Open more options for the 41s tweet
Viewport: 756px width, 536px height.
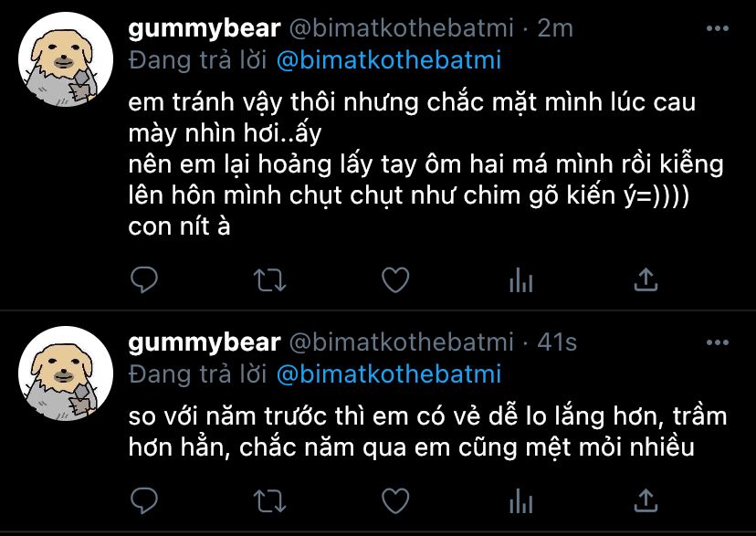pos(718,342)
